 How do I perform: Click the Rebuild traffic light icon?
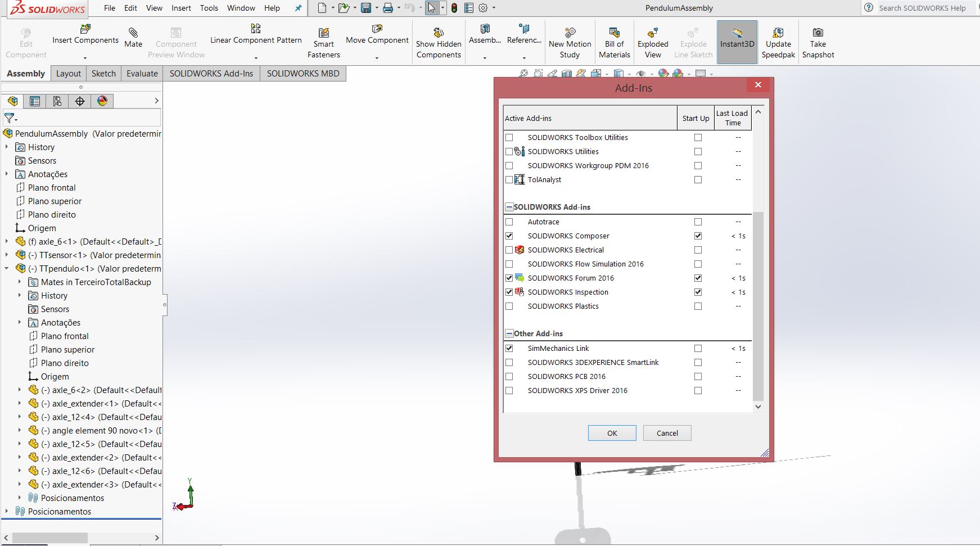(454, 8)
